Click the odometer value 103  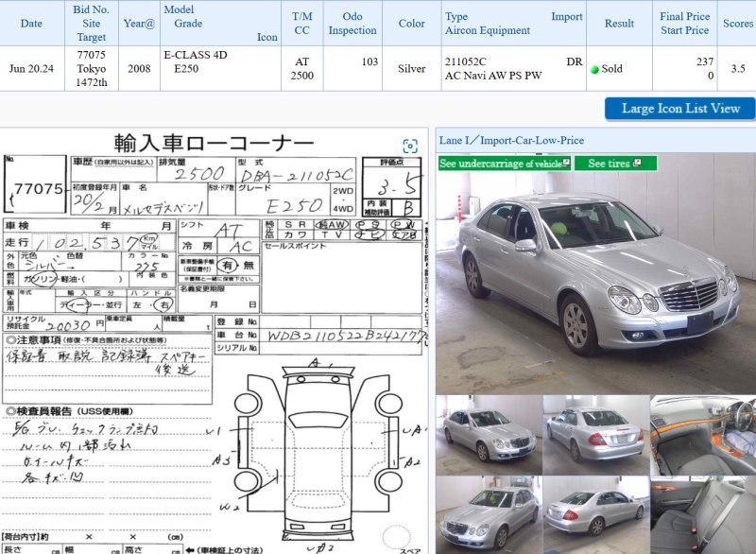pyautogui.click(x=369, y=61)
